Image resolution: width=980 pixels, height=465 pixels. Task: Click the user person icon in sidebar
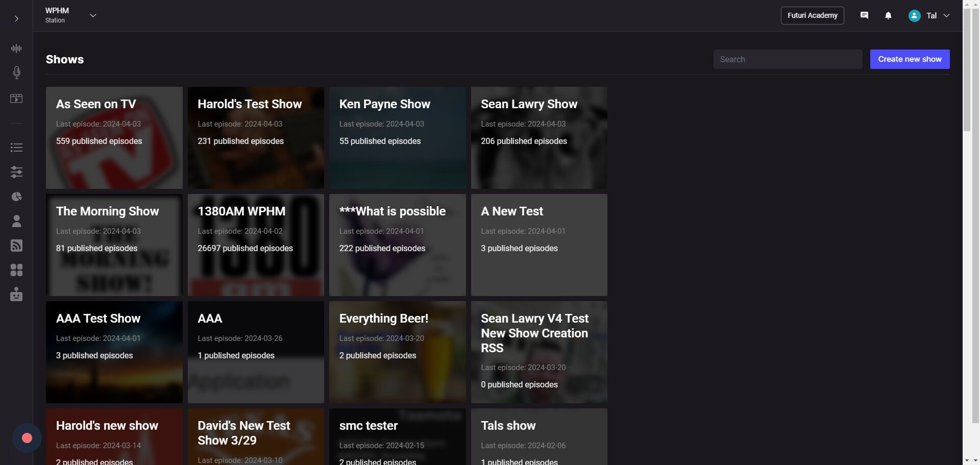pyautogui.click(x=16, y=221)
